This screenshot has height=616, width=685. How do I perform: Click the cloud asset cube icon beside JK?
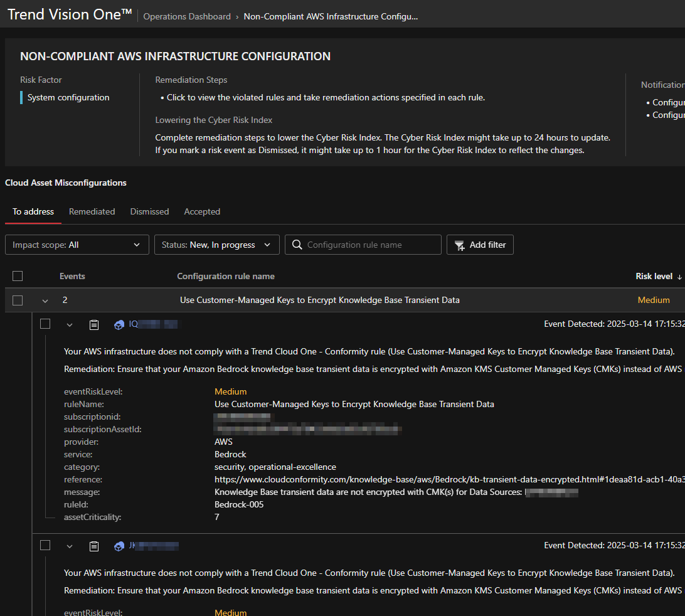119,546
